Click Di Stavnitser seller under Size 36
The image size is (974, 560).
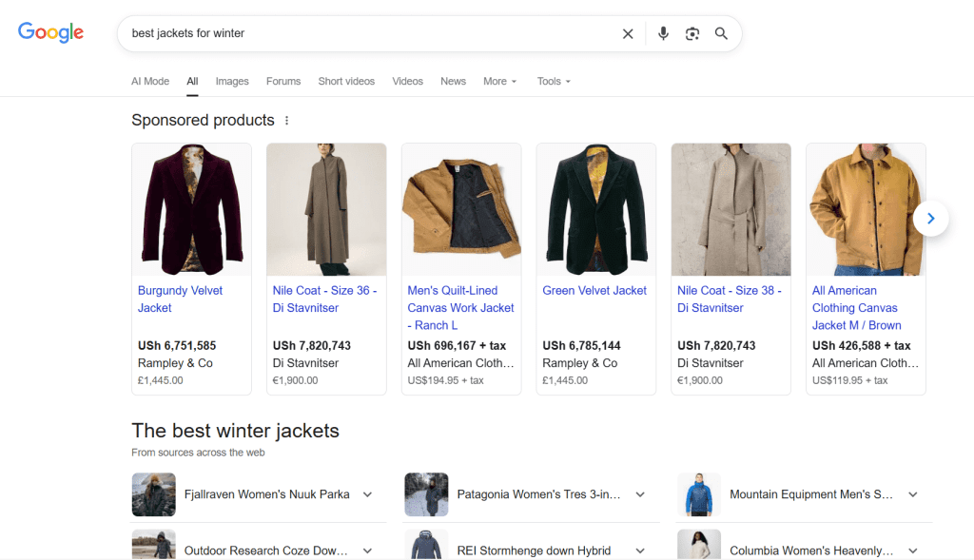305,363
